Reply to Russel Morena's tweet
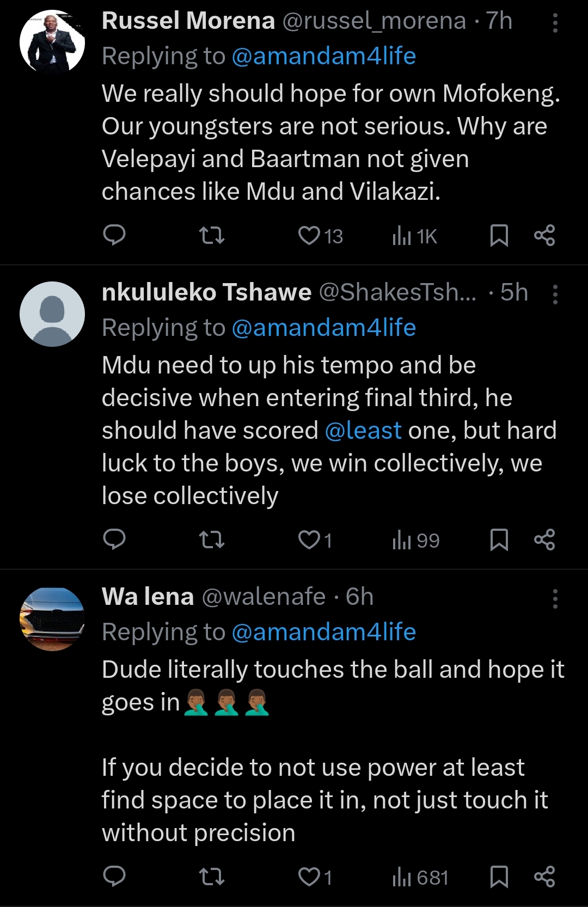588x907 pixels. [114, 235]
